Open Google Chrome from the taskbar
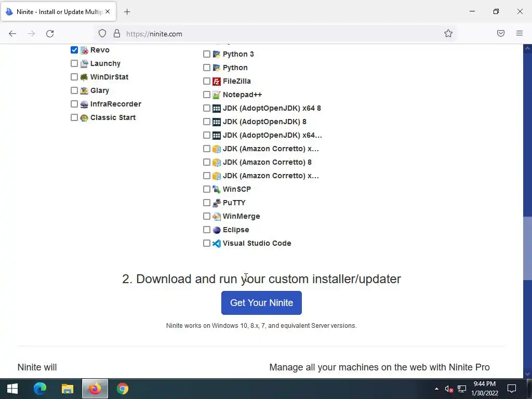This screenshot has width=532, height=399. click(123, 389)
